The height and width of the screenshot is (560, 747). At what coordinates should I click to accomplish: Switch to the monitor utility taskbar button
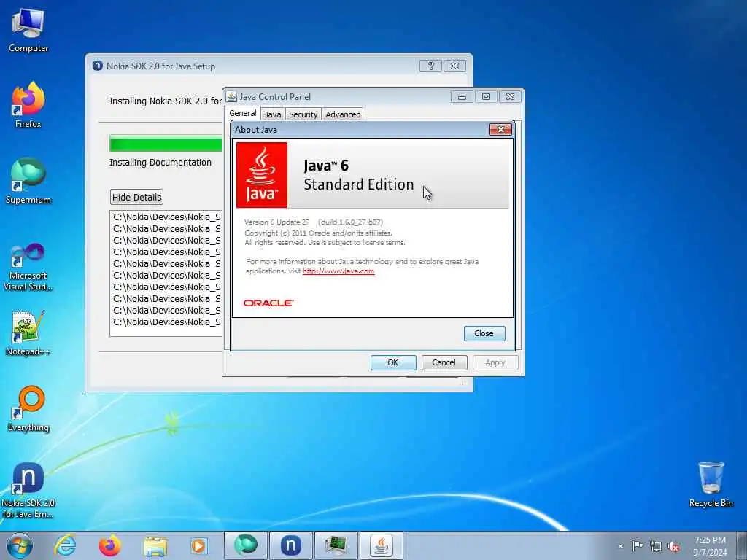coord(336,545)
